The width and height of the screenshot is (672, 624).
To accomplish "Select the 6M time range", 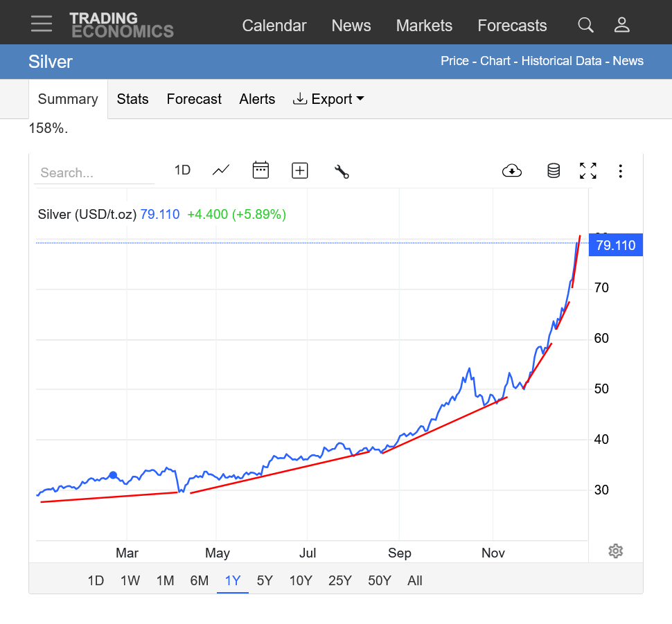I will [x=199, y=580].
